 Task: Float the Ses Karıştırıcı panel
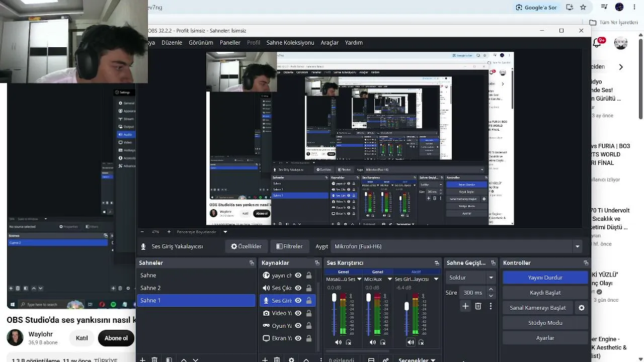click(x=437, y=263)
